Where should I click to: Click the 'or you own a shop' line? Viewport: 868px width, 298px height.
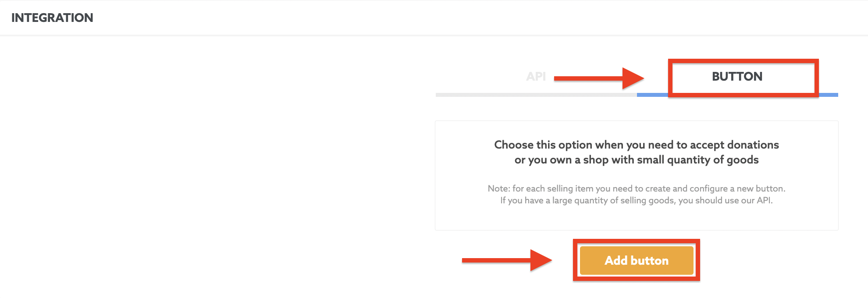click(637, 160)
